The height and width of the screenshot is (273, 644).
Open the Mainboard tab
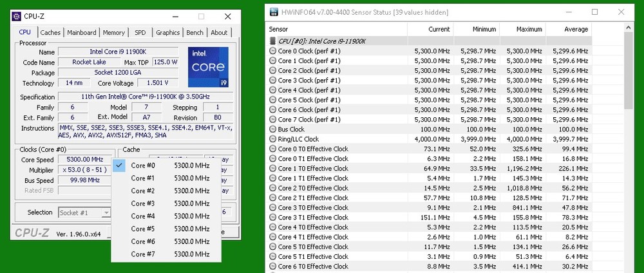tap(82, 32)
